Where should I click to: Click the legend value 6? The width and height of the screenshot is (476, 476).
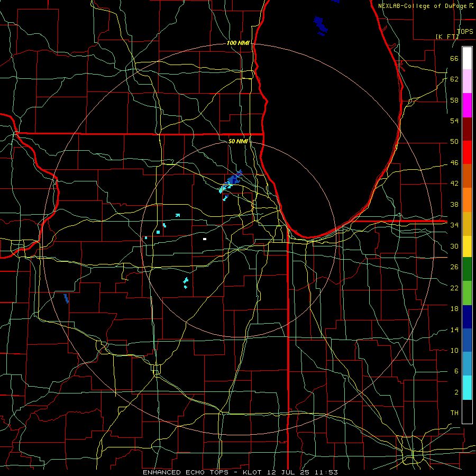click(x=456, y=371)
